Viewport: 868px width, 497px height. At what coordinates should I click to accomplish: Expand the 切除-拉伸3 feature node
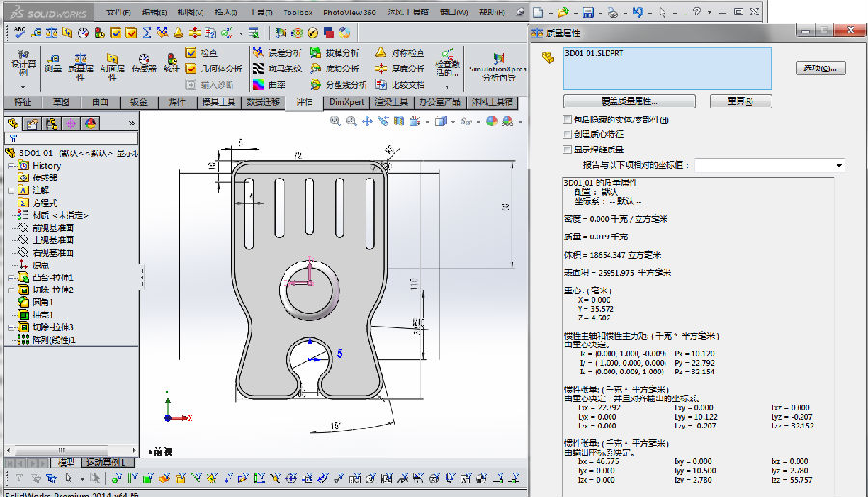point(9,327)
